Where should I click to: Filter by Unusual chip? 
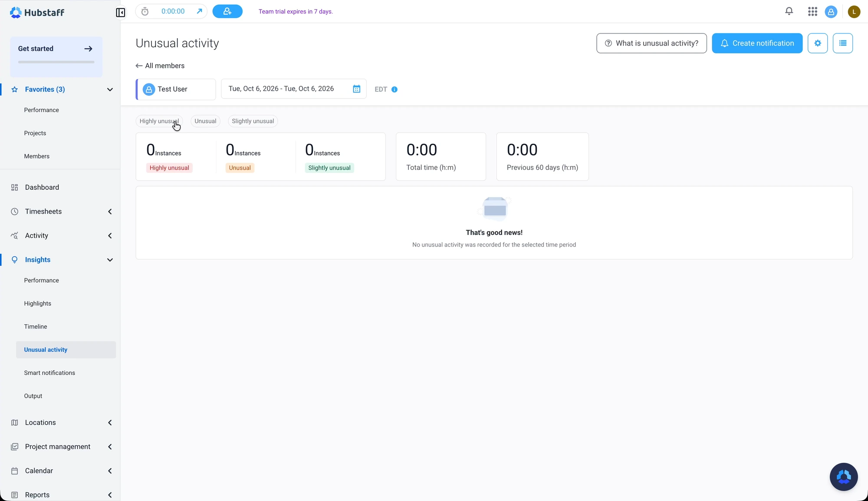[205, 121]
